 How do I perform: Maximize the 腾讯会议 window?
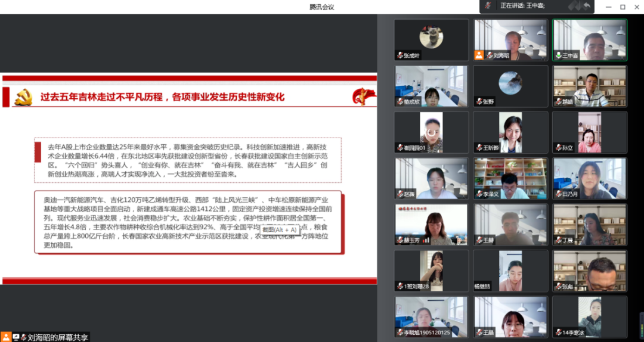click(622, 7)
